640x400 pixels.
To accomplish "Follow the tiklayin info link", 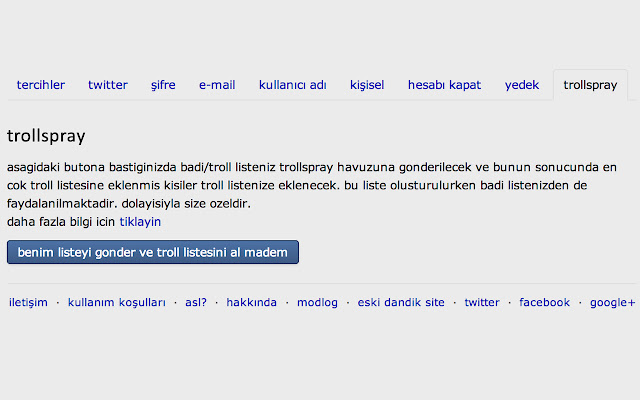I will 140,221.
